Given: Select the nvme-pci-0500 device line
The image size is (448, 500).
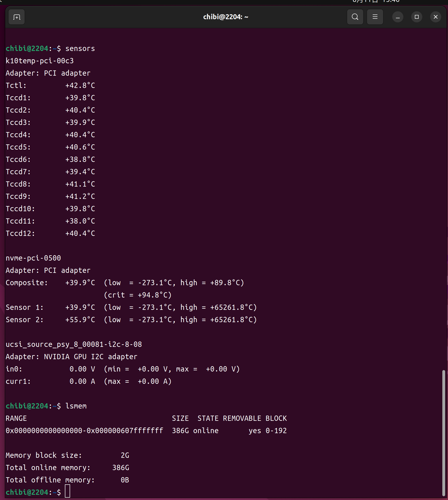Looking at the screenshot, I should coord(33,258).
